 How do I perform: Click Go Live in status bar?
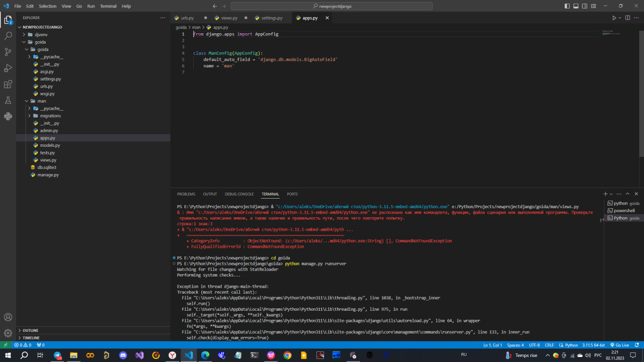pos(619,345)
